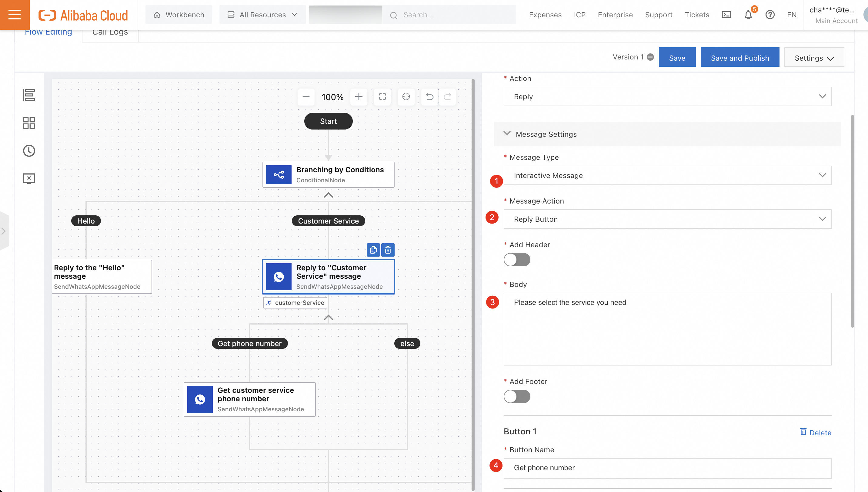Enable the Add Header toggle
Image resolution: width=868 pixels, height=492 pixels.
(x=517, y=260)
